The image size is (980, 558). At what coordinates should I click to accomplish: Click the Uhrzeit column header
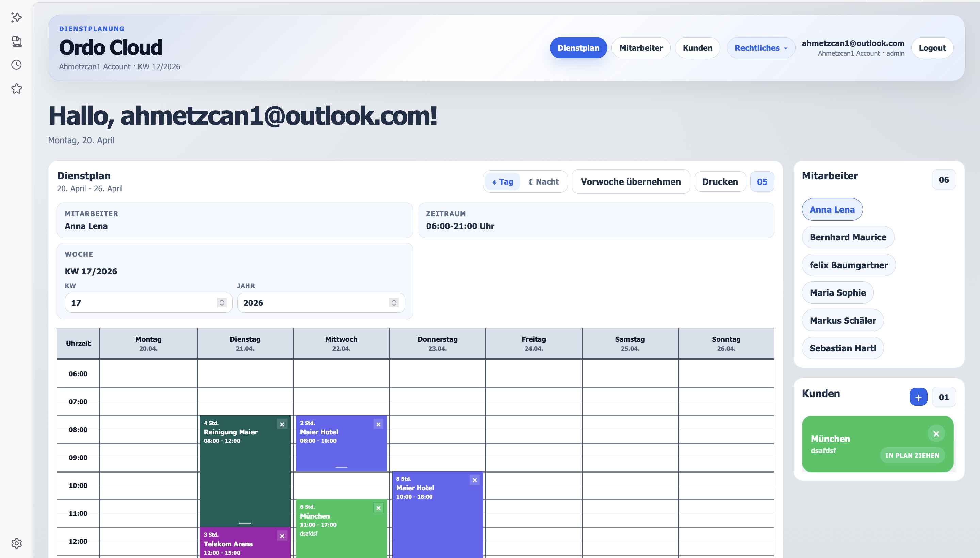(x=78, y=344)
